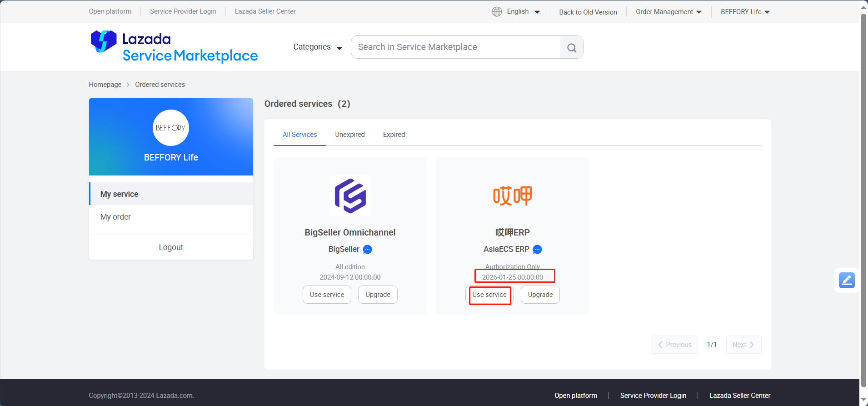Select My order in the sidebar
The width and height of the screenshot is (868, 406).
(x=171, y=217)
